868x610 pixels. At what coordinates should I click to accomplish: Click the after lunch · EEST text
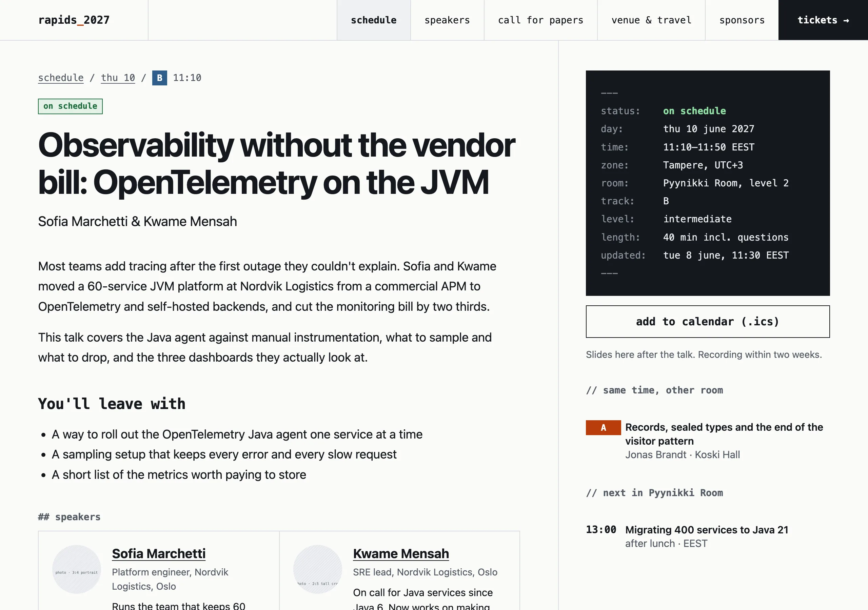666,544
